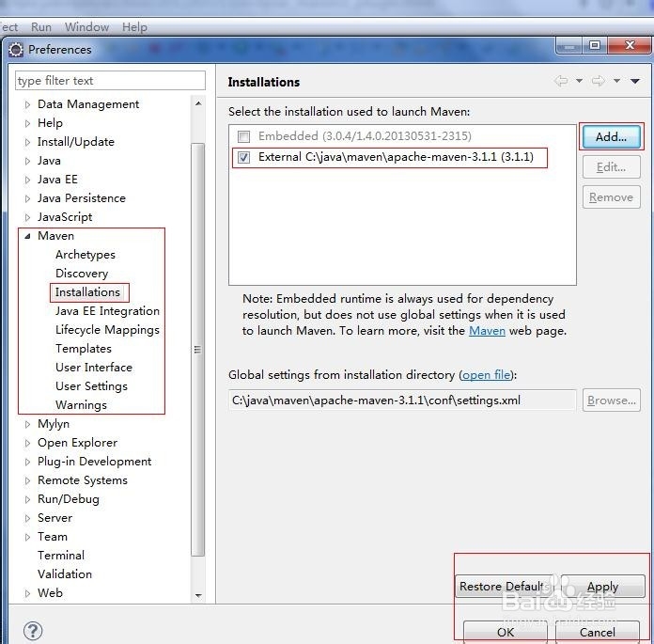Open the Run menu
The height and width of the screenshot is (644, 654).
41,27
